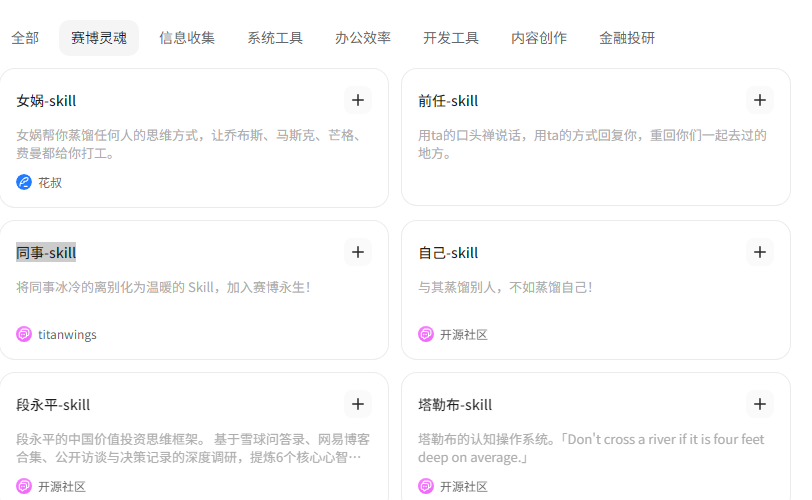Add the 女娲-skill with plus icon
The image size is (812, 500).
pos(358,100)
